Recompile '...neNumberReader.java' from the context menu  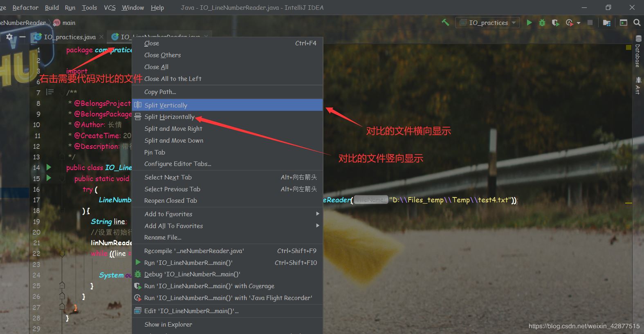[x=227, y=251]
